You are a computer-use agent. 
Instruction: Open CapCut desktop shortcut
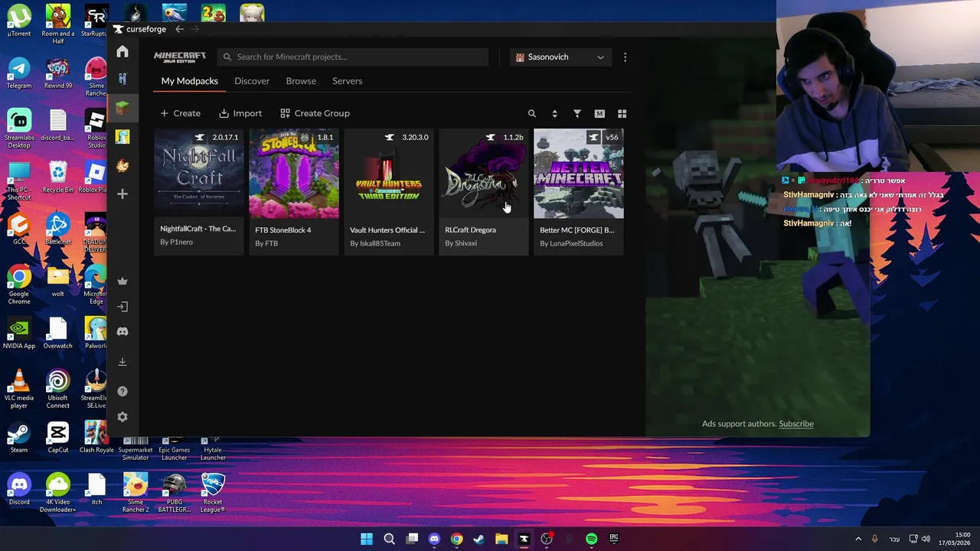click(x=58, y=438)
